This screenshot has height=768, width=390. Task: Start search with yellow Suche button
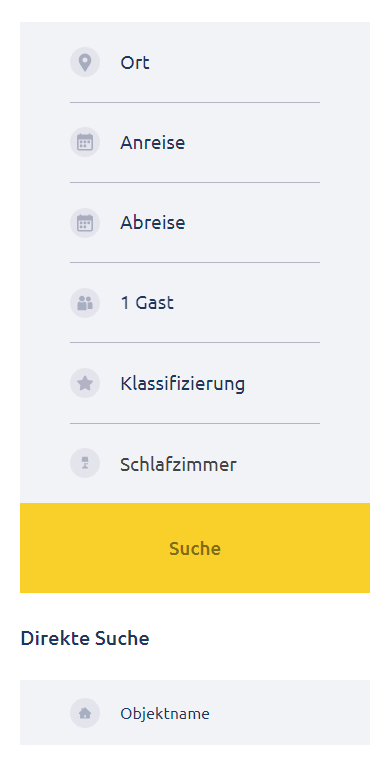click(x=195, y=548)
